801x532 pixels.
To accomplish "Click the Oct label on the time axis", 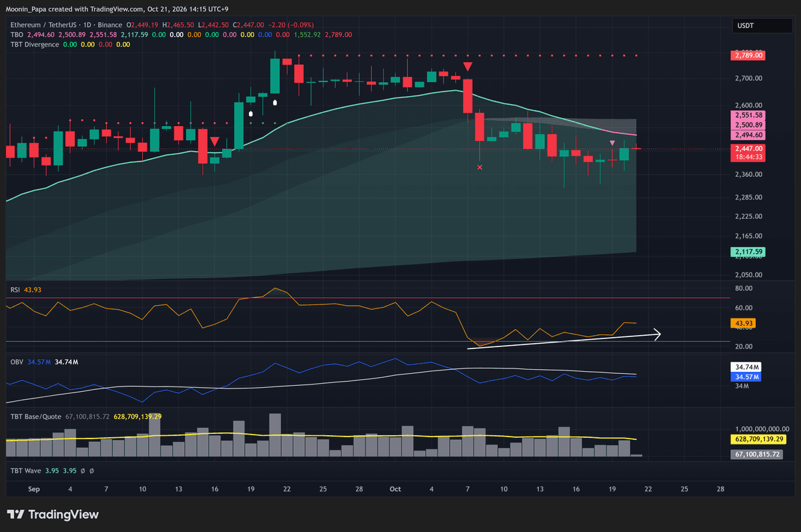I will tap(394, 489).
